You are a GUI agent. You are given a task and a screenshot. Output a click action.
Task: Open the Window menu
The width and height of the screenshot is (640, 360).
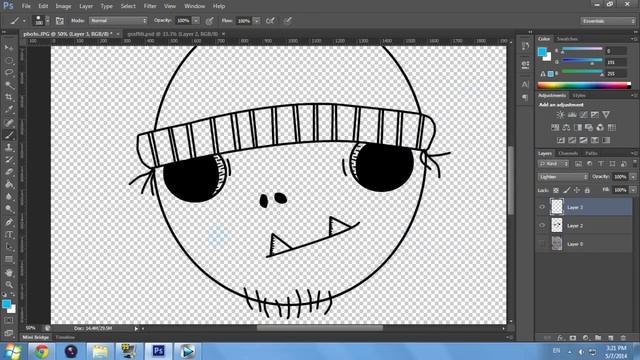[194, 6]
